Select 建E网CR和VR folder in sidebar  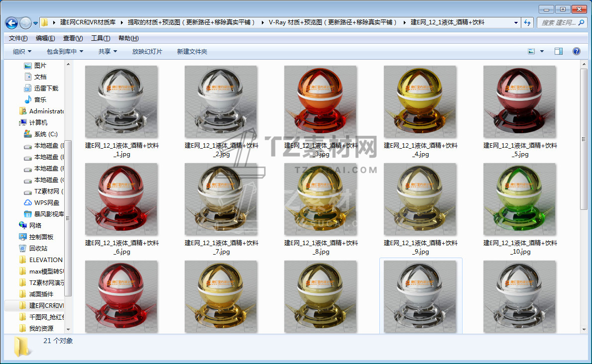point(41,305)
